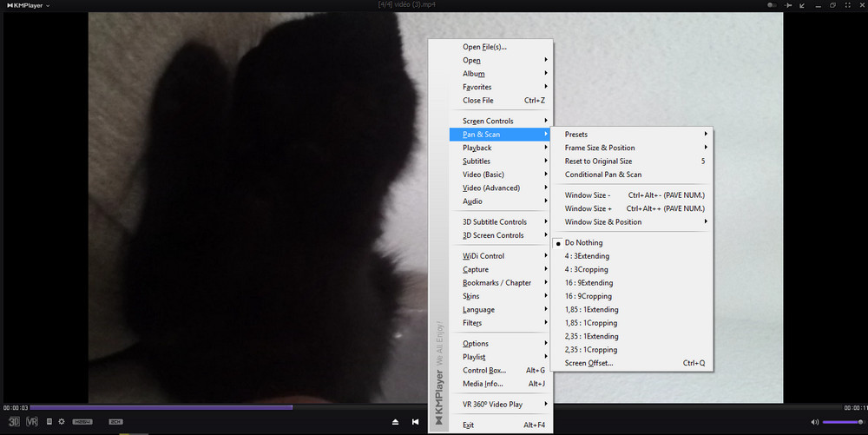This screenshot has width=868, height=435.
Task: Open the Video (Basic) submenu
Action: click(501, 175)
